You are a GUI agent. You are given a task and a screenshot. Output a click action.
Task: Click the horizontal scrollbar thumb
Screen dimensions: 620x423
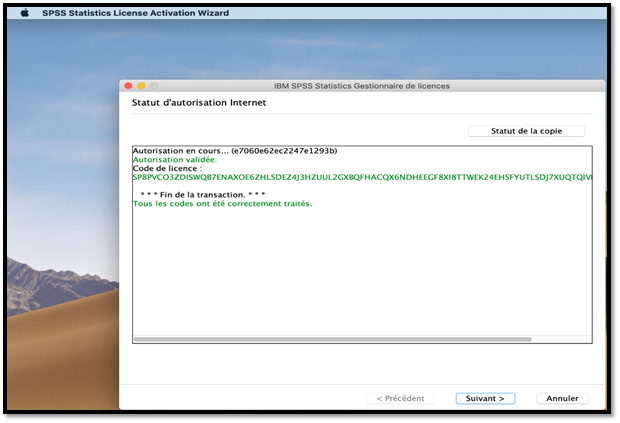click(330, 340)
